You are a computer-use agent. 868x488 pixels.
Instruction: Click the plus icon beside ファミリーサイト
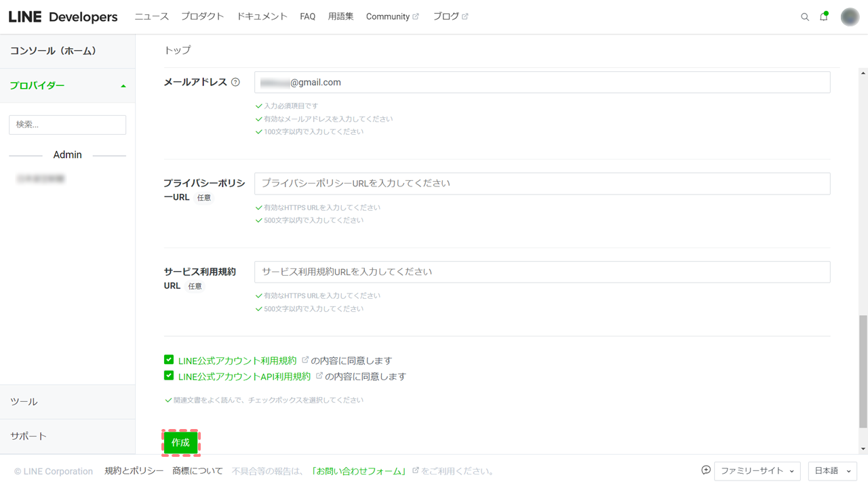tap(706, 470)
